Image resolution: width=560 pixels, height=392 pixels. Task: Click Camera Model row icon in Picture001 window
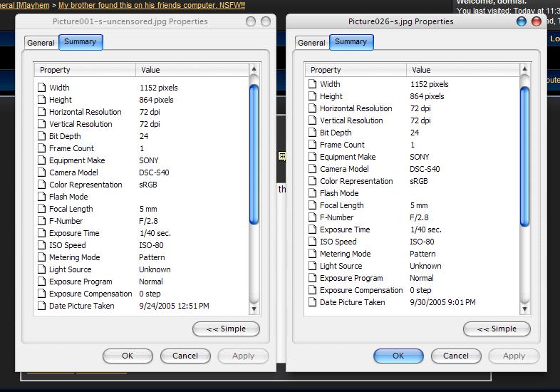[x=42, y=172]
